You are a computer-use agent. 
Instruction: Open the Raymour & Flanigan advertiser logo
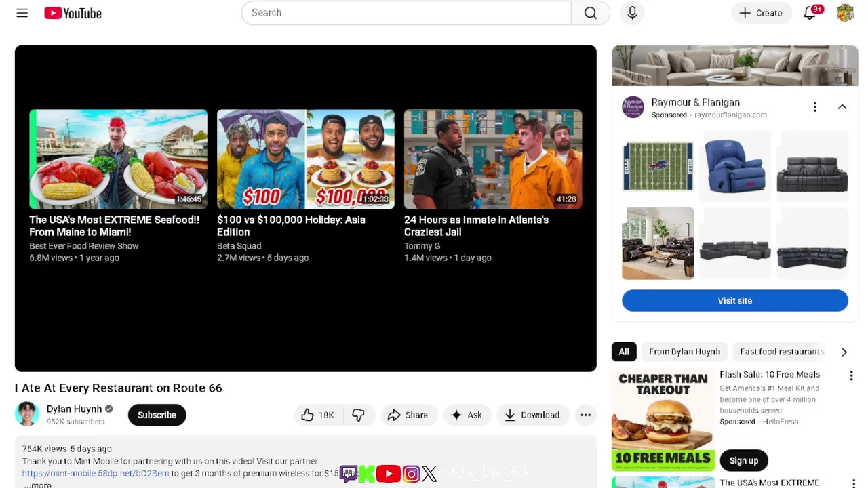click(x=633, y=107)
